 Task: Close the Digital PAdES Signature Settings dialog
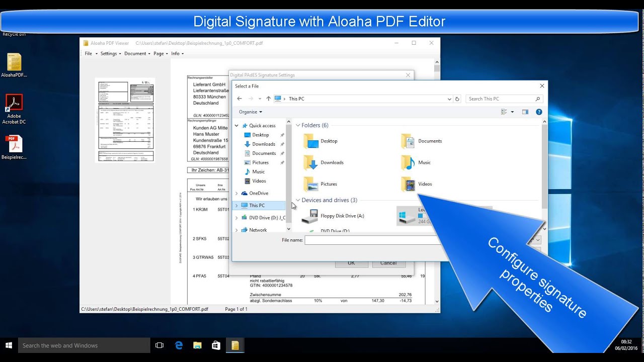tap(408, 75)
